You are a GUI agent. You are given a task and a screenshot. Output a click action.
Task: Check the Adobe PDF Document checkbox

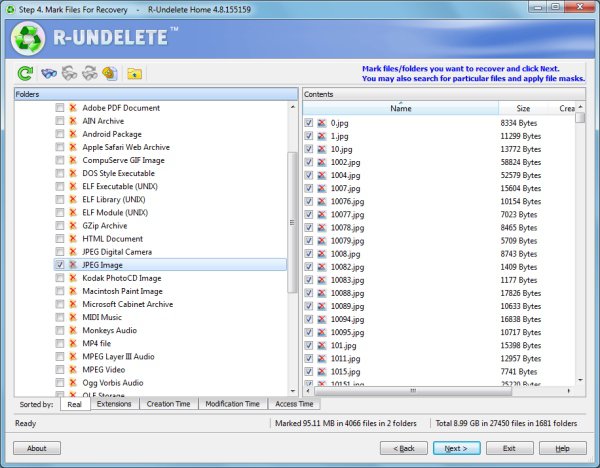[60, 108]
